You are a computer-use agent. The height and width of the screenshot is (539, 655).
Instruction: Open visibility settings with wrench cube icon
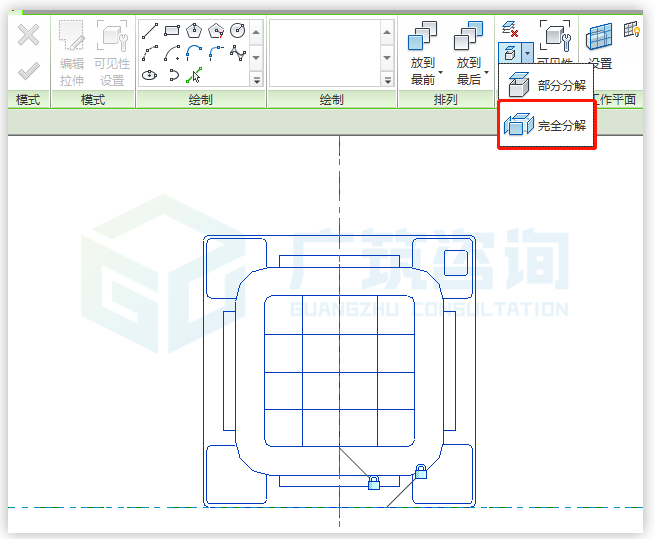pyautogui.click(x=555, y=36)
